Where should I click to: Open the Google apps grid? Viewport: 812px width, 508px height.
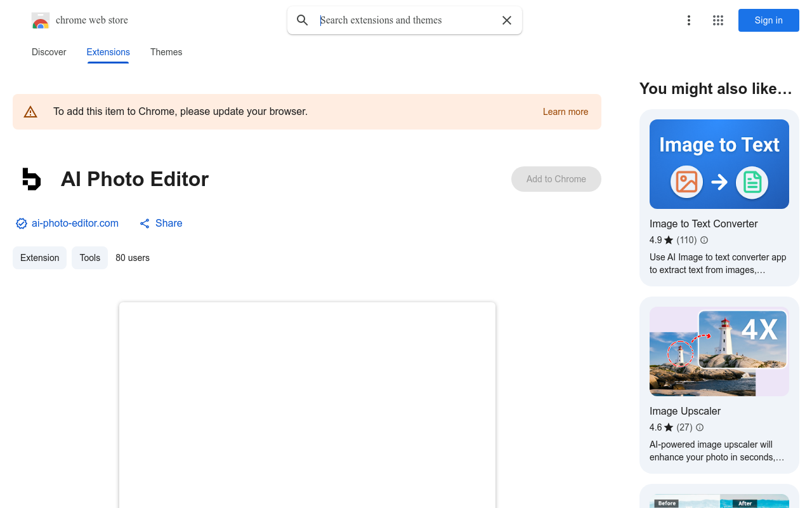718,20
